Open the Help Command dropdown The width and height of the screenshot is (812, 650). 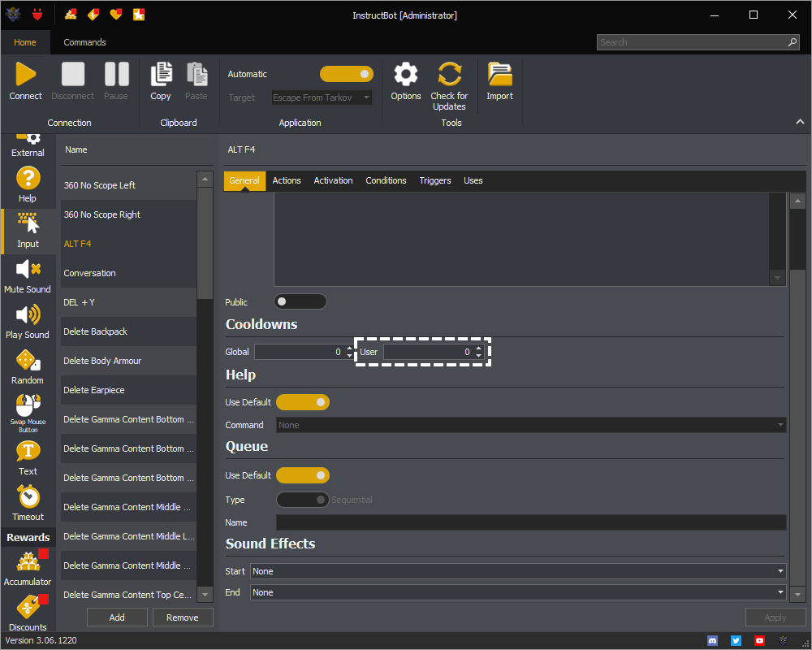pyautogui.click(x=531, y=425)
